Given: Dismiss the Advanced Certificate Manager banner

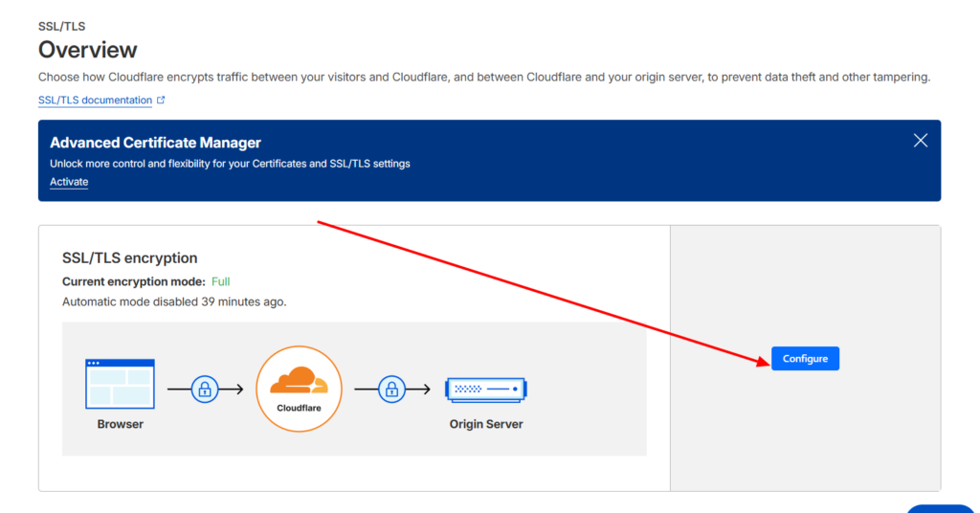Looking at the screenshot, I should [x=921, y=141].
